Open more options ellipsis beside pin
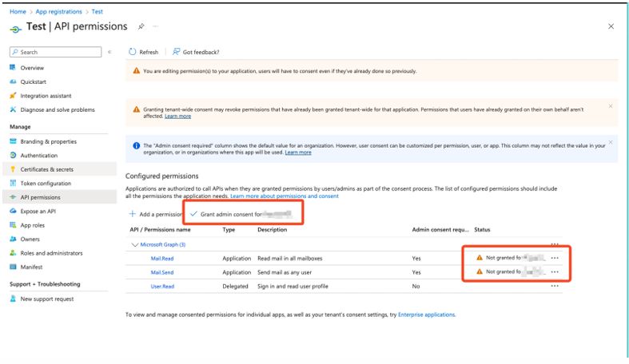 156,26
